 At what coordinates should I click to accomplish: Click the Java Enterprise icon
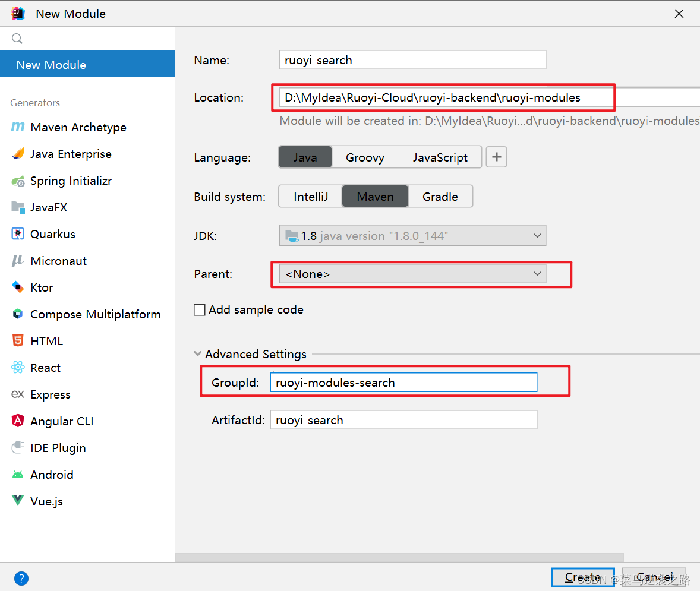18,154
